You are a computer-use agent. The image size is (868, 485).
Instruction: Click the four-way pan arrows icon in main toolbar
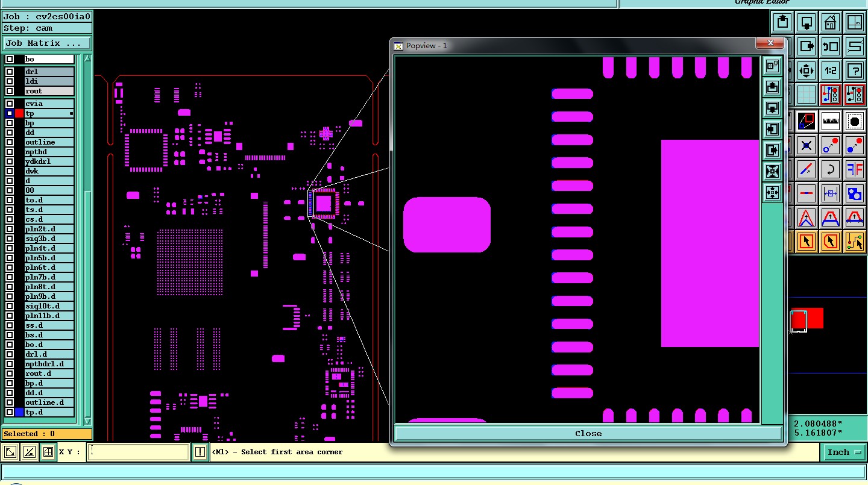coord(807,70)
